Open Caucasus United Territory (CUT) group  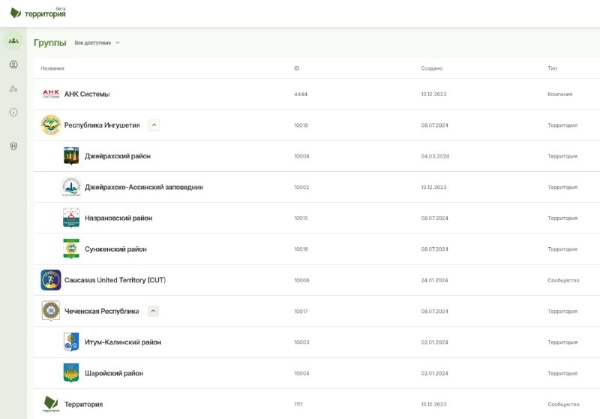click(115, 280)
